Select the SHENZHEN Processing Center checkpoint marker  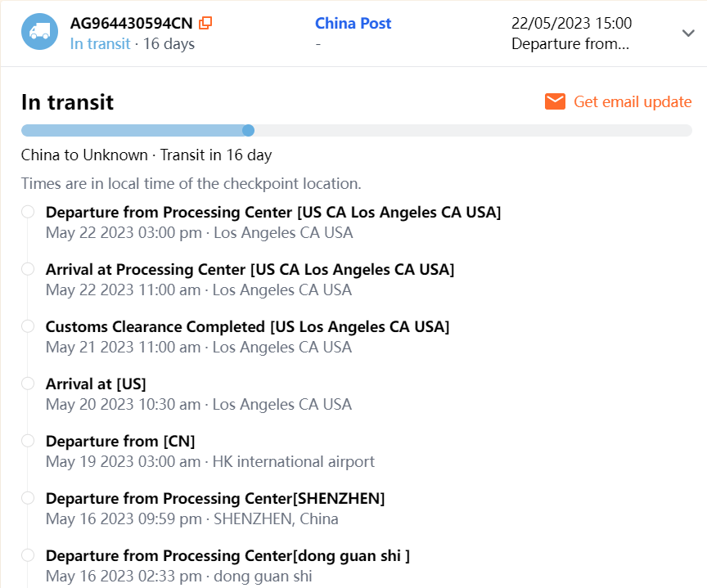(x=28, y=498)
